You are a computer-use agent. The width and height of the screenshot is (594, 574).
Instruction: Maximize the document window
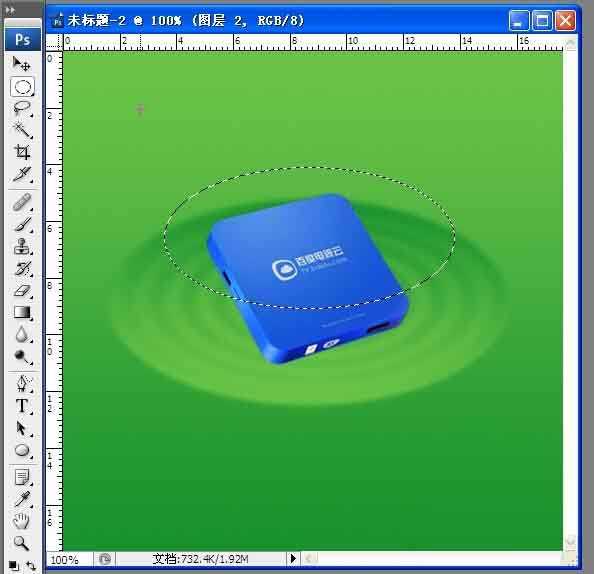[x=542, y=20]
